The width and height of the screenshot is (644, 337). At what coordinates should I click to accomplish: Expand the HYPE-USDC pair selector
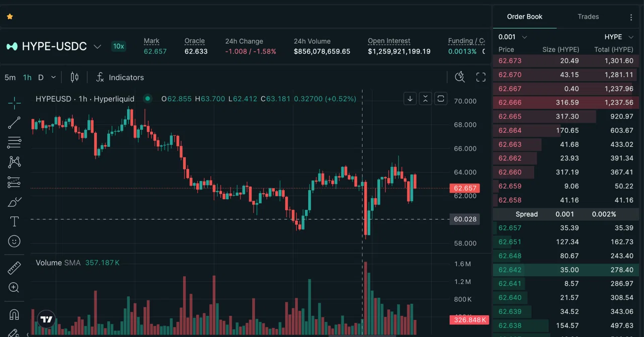click(x=98, y=46)
